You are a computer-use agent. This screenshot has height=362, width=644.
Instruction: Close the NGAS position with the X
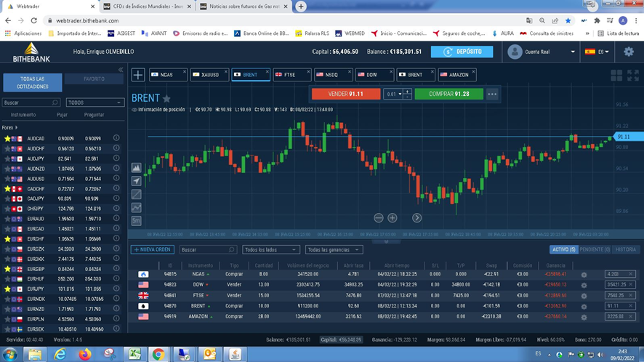click(630, 274)
